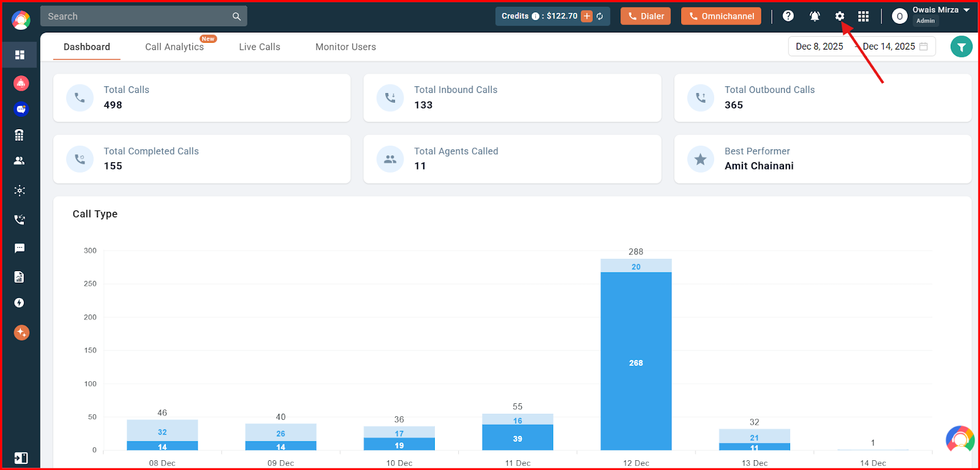Click the Total Outbound Calls phone icon
This screenshot has width=980, height=470.
point(701,98)
